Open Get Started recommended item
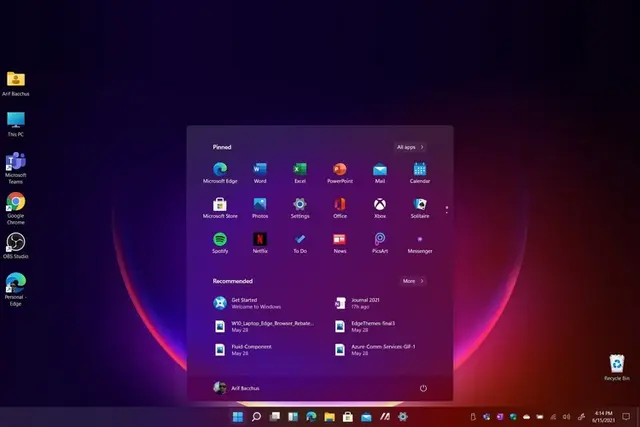640x427 pixels. (x=247, y=303)
